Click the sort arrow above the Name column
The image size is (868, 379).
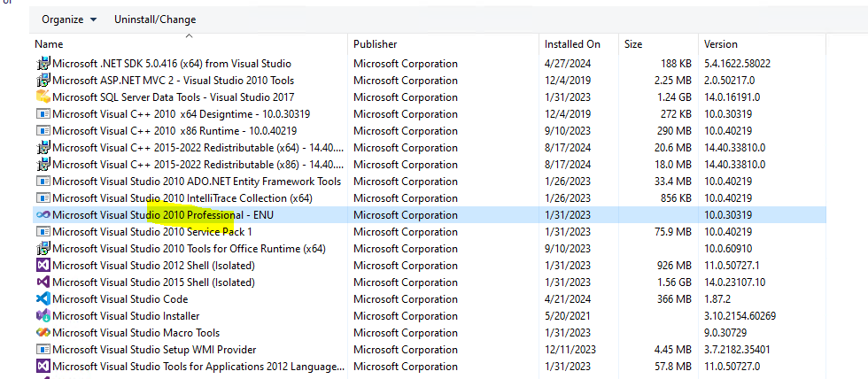click(189, 36)
